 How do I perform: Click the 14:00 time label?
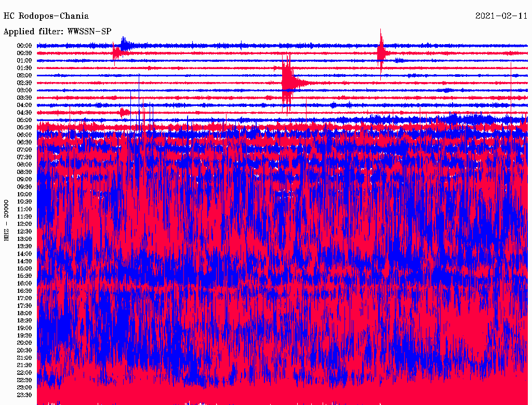[x=24, y=254]
